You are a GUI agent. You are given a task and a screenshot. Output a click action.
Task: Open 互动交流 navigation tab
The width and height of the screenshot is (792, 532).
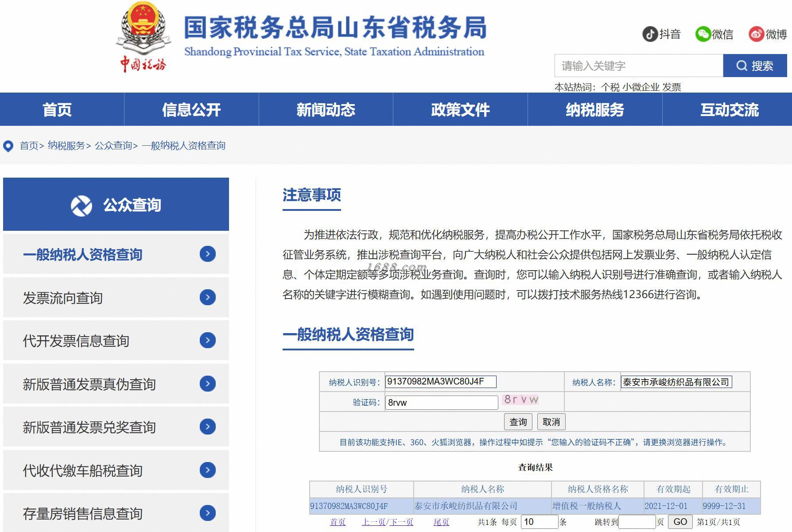coord(729,109)
